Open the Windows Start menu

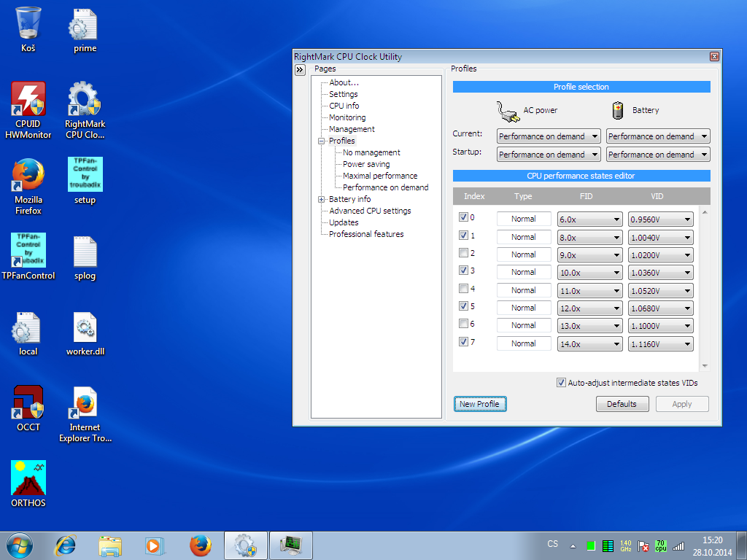[20, 545]
